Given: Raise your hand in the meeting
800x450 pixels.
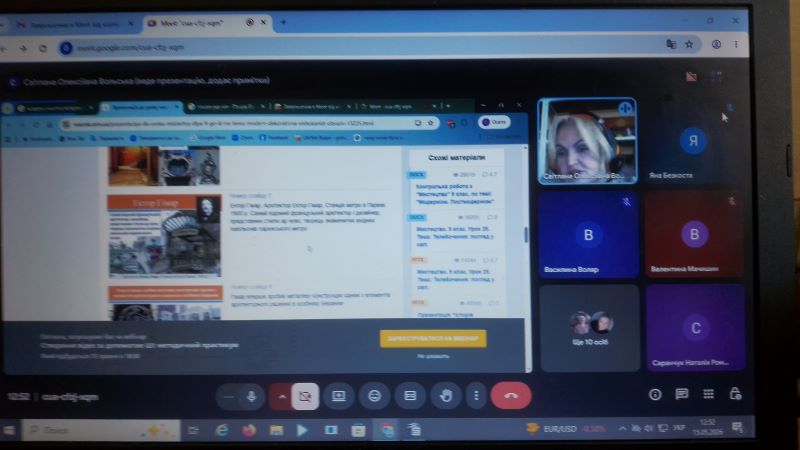Looking at the screenshot, I should pos(445,396).
